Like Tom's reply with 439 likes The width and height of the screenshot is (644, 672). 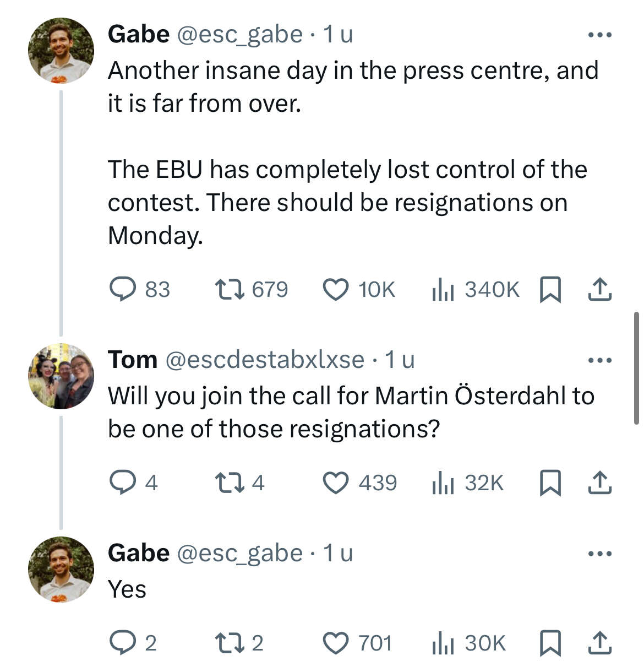[x=335, y=483]
